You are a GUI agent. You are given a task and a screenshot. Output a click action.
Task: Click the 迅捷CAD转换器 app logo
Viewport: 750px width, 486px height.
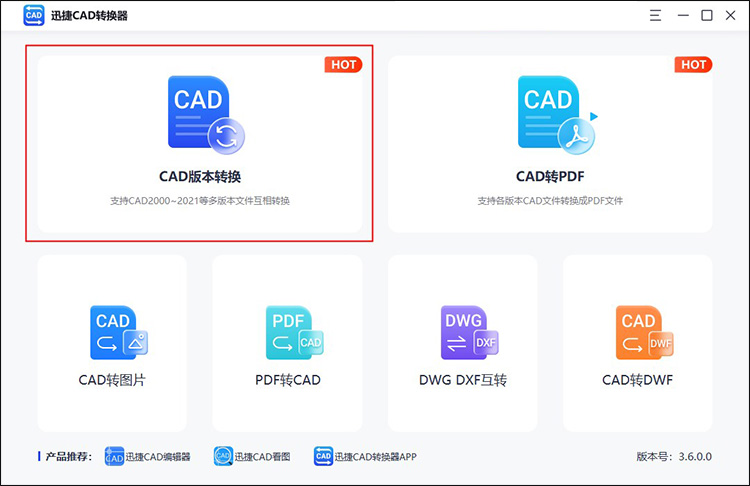33,15
